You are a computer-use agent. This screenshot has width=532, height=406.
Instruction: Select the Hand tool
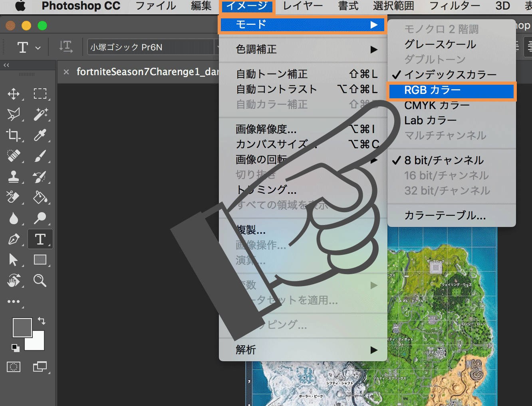click(x=14, y=281)
